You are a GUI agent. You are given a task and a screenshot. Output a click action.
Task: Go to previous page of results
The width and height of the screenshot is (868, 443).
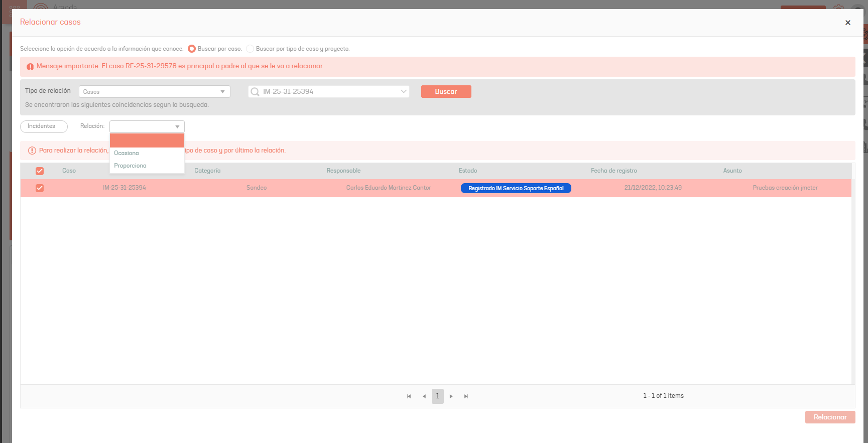pos(424,396)
